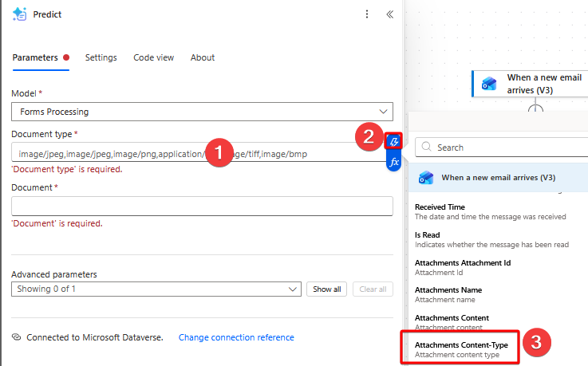
Task: Click the Outlook icon on the trigger card
Action: [x=489, y=84]
